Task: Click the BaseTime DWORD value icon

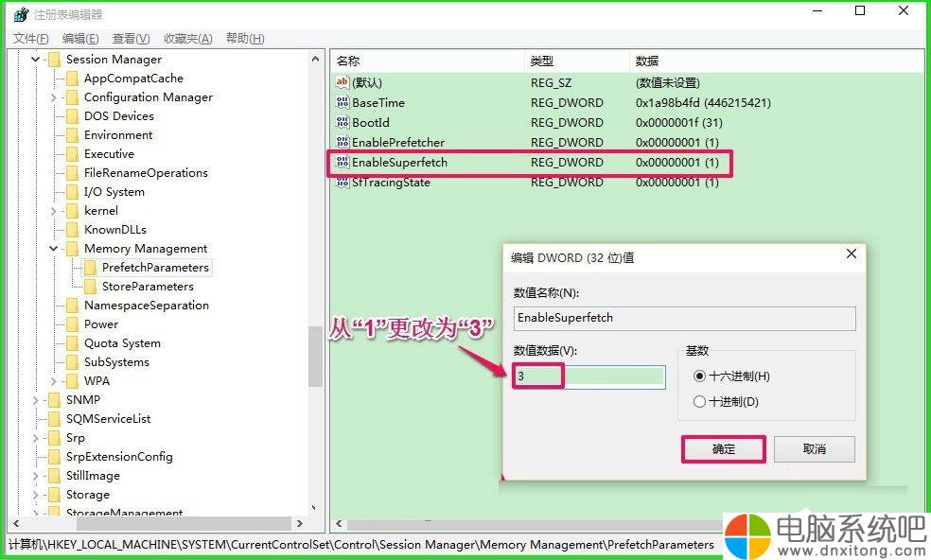Action: tap(342, 102)
